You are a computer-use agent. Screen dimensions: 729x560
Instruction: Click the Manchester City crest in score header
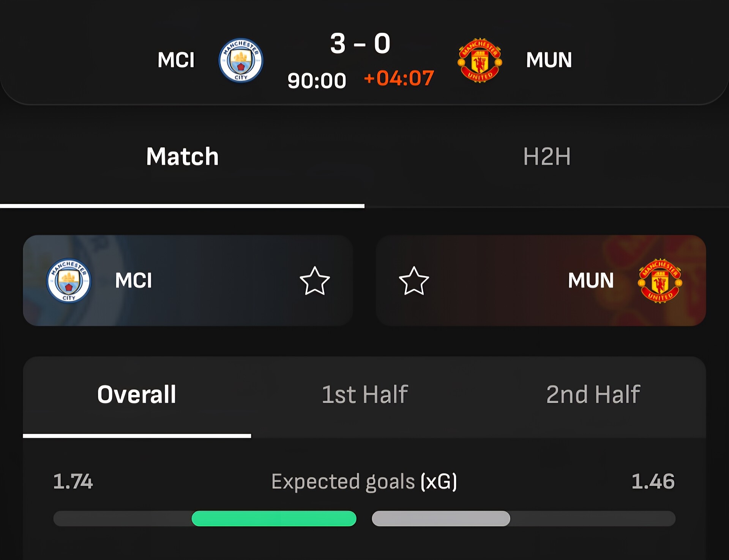tap(241, 60)
